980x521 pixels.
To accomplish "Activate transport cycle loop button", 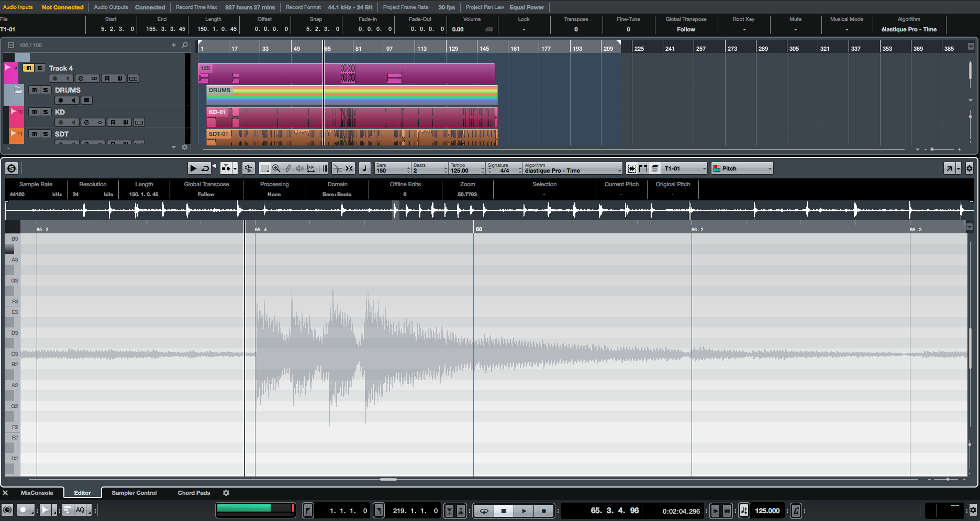I will point(484,511).
